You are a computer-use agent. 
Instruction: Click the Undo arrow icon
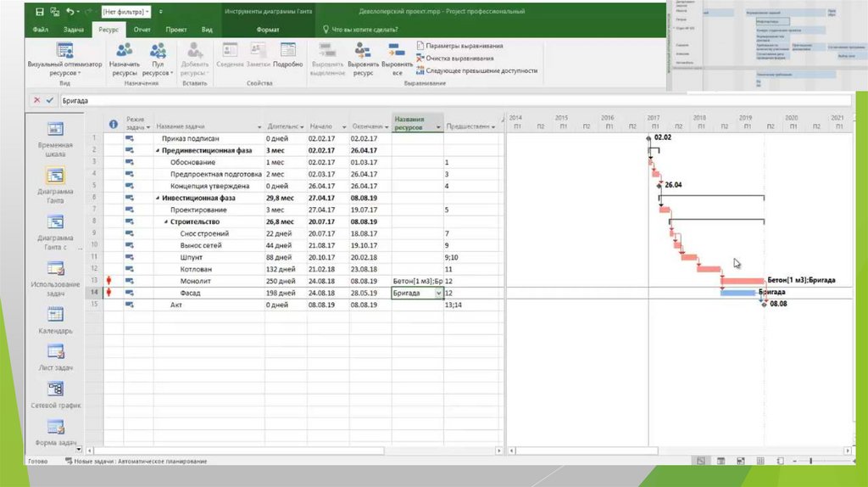[70, 11]
